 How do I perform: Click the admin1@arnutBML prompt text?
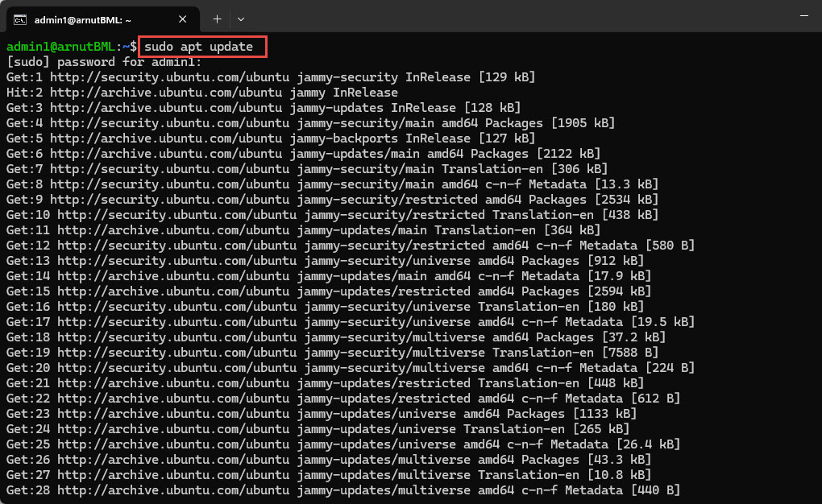point(71,47)
